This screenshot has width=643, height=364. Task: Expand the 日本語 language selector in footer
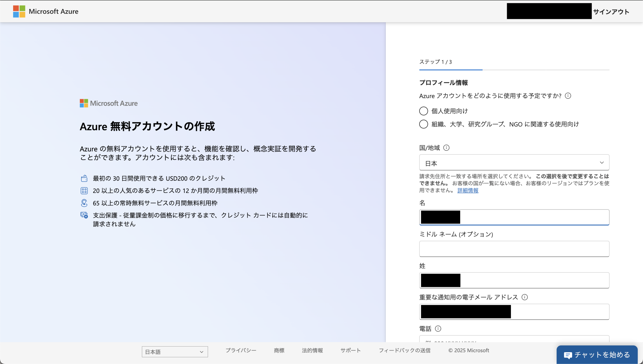click(x=175, y=352)
